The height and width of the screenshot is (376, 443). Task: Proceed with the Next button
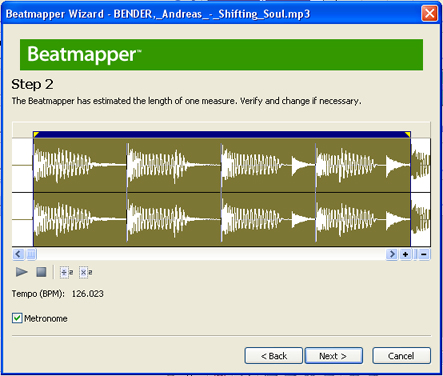[x=334, y=356]
